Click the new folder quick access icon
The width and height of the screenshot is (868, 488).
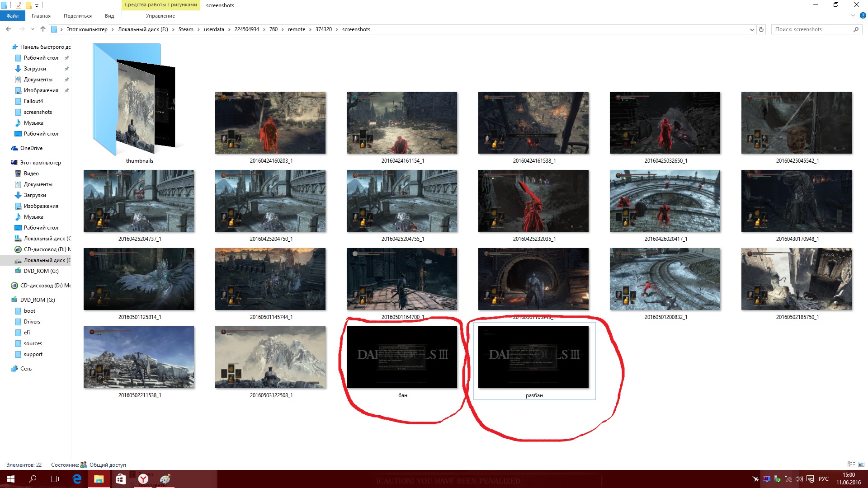coord(28,5)
